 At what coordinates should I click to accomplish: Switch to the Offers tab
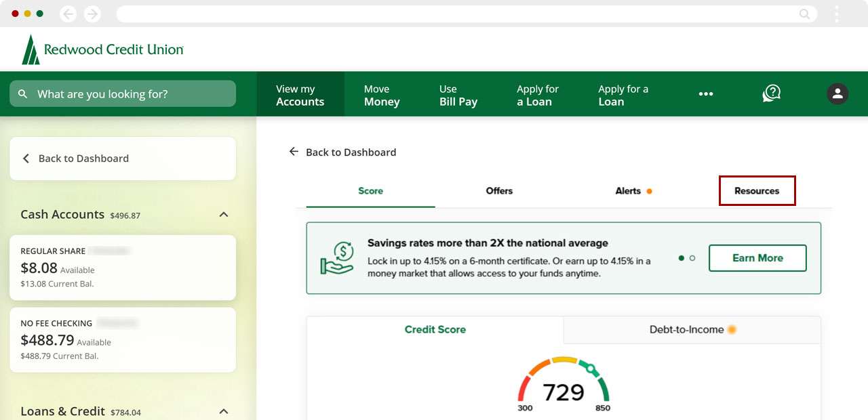(499, 191)
